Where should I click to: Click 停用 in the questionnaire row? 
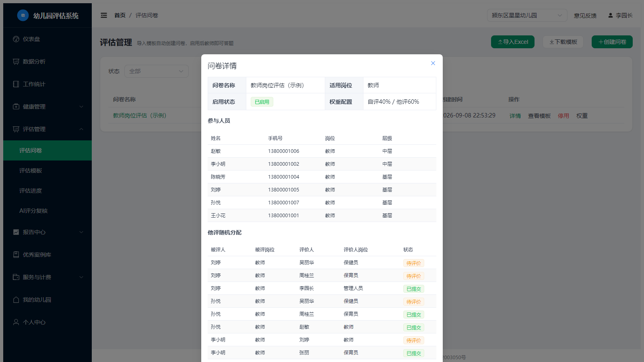point(563,116)
